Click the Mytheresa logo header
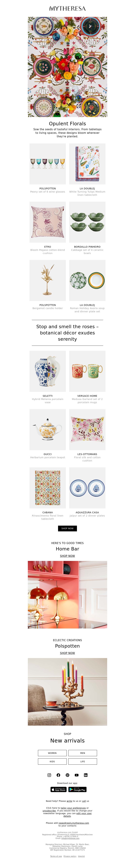Viewport: 135px width, 868px height. 67,8
